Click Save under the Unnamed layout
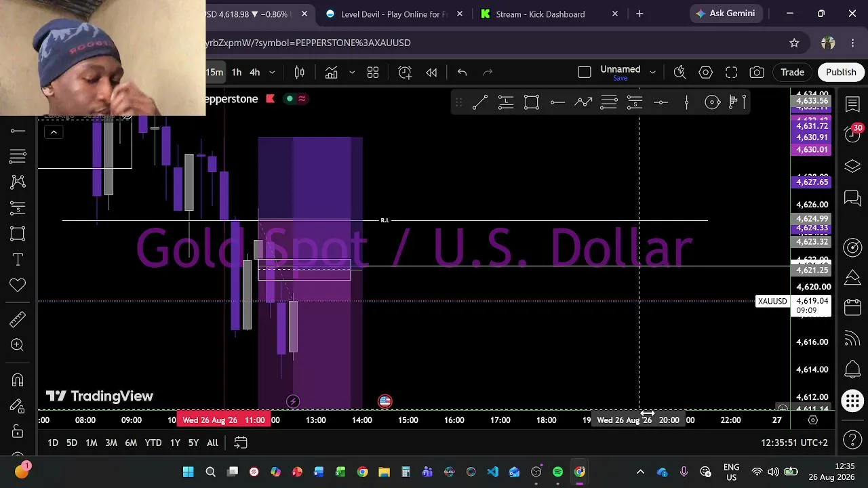This screenshot has width=868, height=488. pyautogui.click(x=620, y=79)
